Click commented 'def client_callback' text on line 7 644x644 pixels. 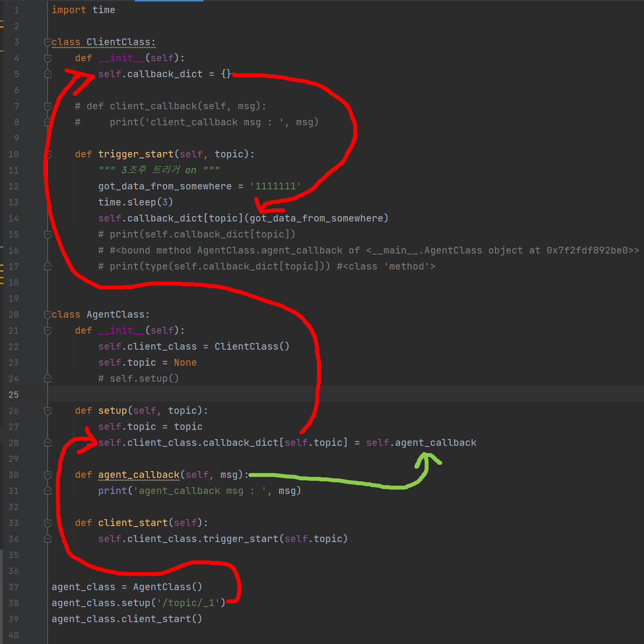click(170, 106)
